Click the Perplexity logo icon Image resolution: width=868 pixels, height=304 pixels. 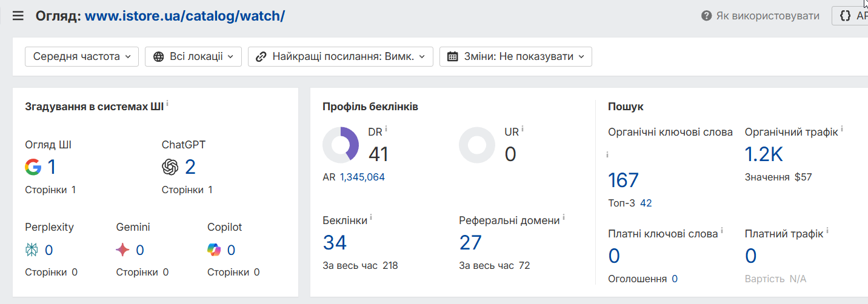pos(32,249)
